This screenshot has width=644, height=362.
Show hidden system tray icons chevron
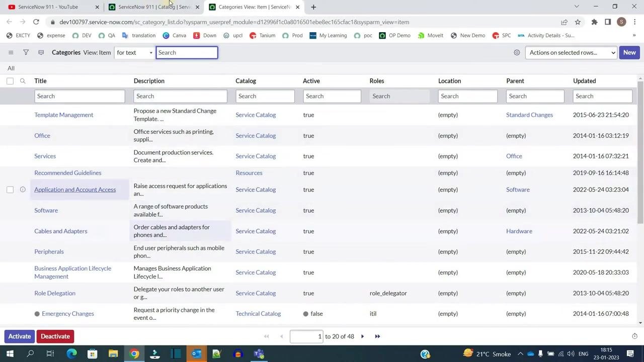520,354
